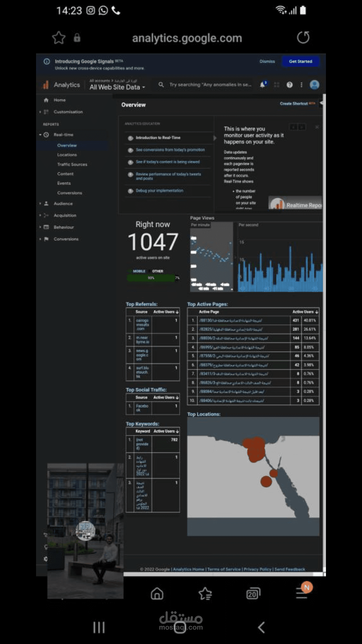This screenshot has height=644, width=362.
Task: Open Privacy Policy footer link
Action: click(x=257, y=569)
